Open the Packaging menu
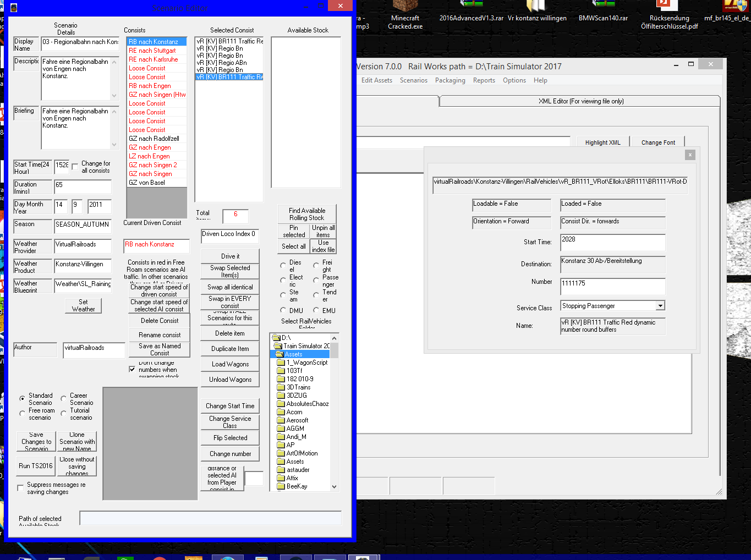This screenshot has width=751, height=560. point(450,80)
